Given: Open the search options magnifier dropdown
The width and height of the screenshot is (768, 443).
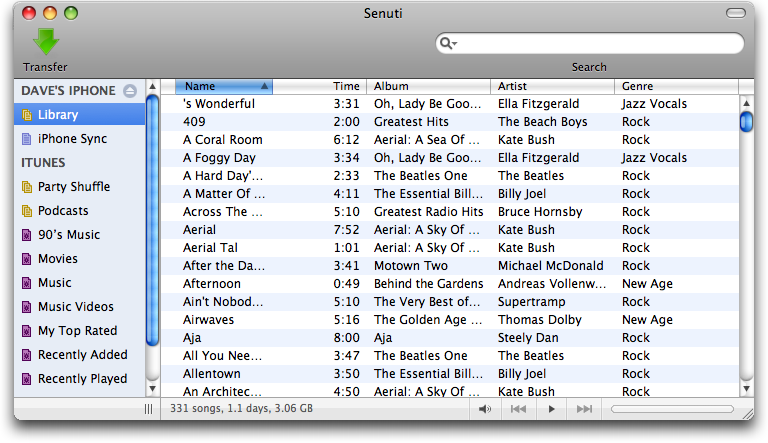Looking at the screenshot, I should [448, 44].
